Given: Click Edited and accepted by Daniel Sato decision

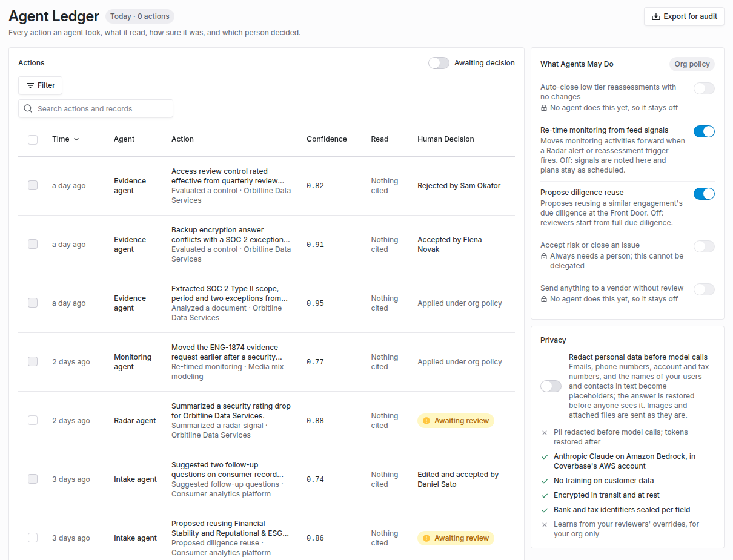Looking at the screenshot, I should click(458, 479).
